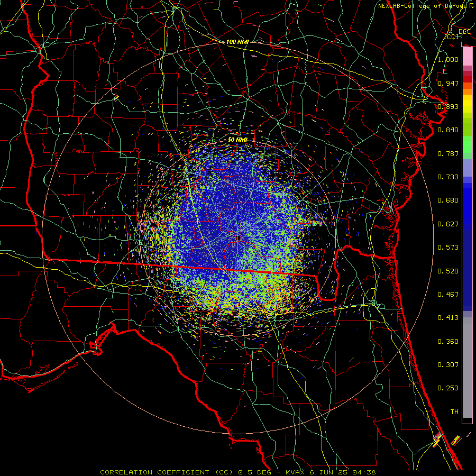Select the 0.307 legend value
Screen dimensions: 476x476
pos(448,364)
